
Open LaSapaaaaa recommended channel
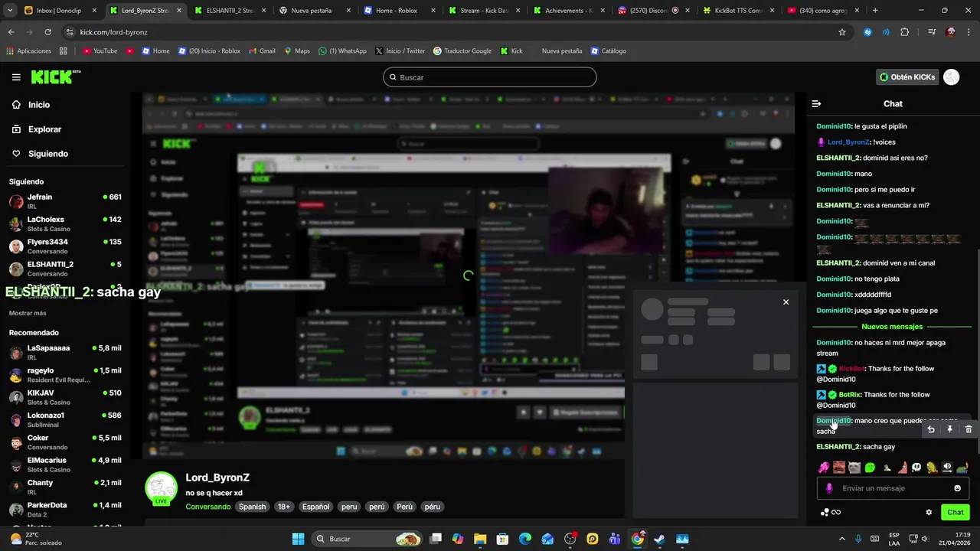(x=65, y=352)
